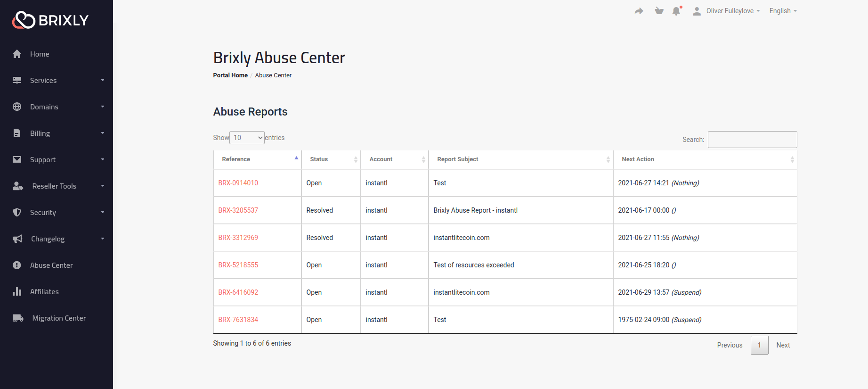The height and width of the screenshot is (389, 868).
Task: Click the Domains globe icon
Action: (17, 107)
